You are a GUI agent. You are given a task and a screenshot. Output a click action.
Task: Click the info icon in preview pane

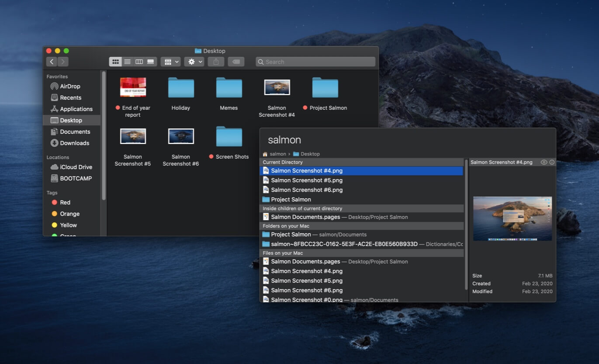(x=552, y=162)
